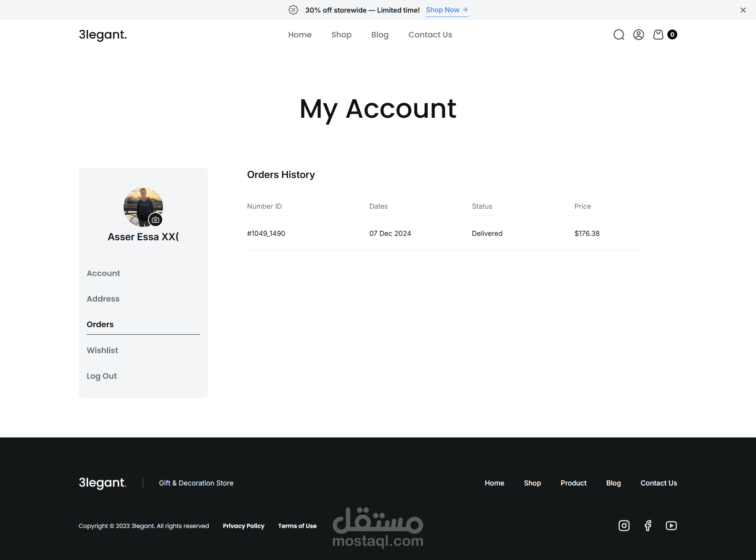Open Instagram icon in footer
Screen dimensions: 756x560
624,525
